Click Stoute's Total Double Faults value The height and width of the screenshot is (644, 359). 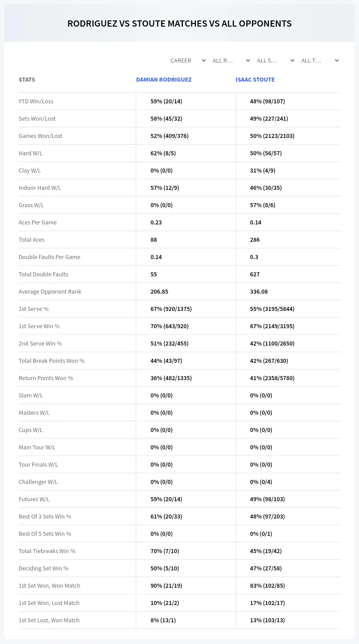tap(255, 274)
